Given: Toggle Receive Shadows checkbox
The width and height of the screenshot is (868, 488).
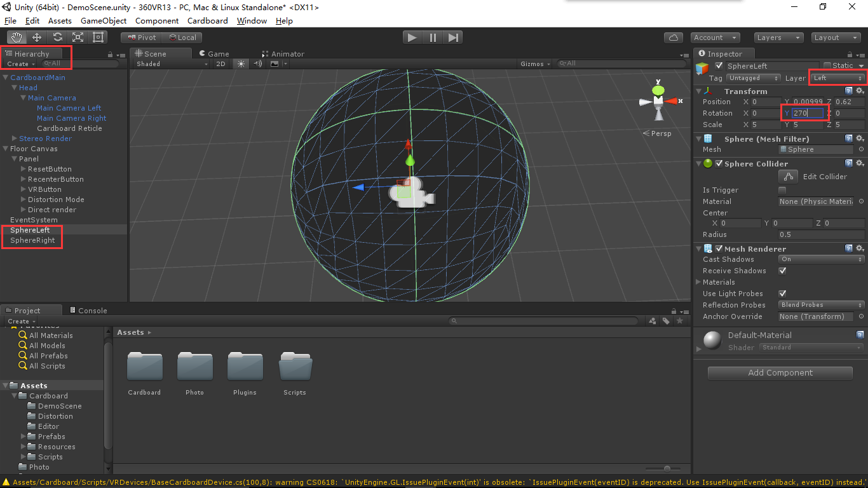Looking at the screenshot, I should click(782, 271).
